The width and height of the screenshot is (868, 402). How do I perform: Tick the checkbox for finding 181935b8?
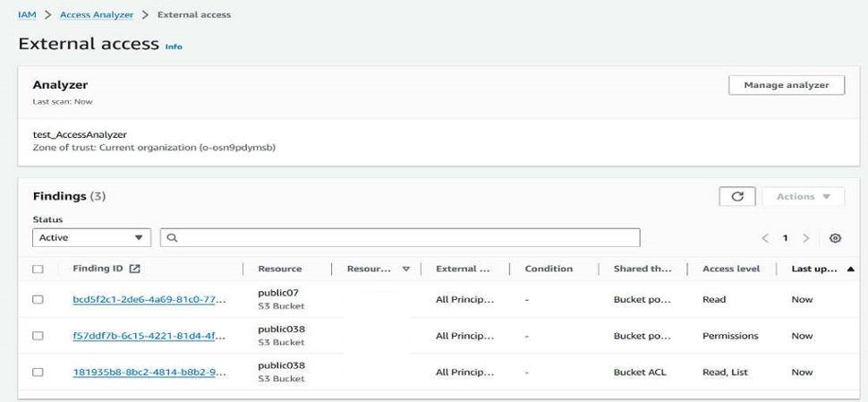pyautogui.click(x=38, y=372)
